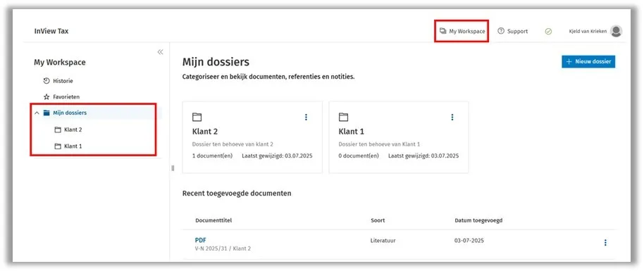Viewport: 644px width, 271px height.
Task: Click the Kjeld van Krieken username
Action: (x=588, y=31)
